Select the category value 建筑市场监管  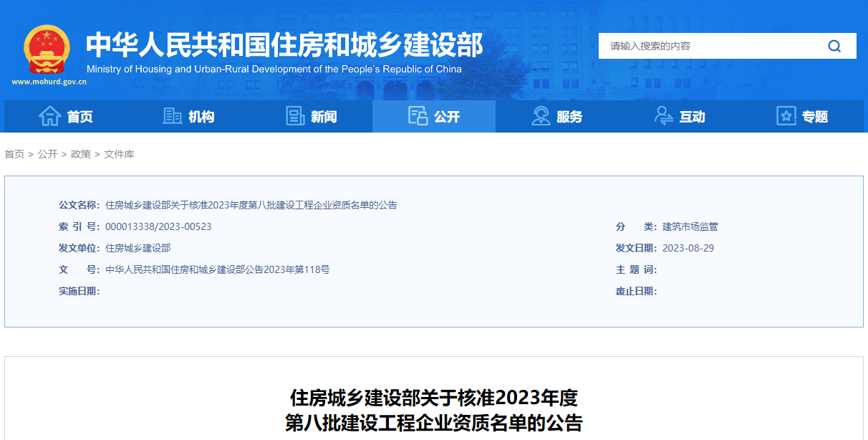(690, 226)
